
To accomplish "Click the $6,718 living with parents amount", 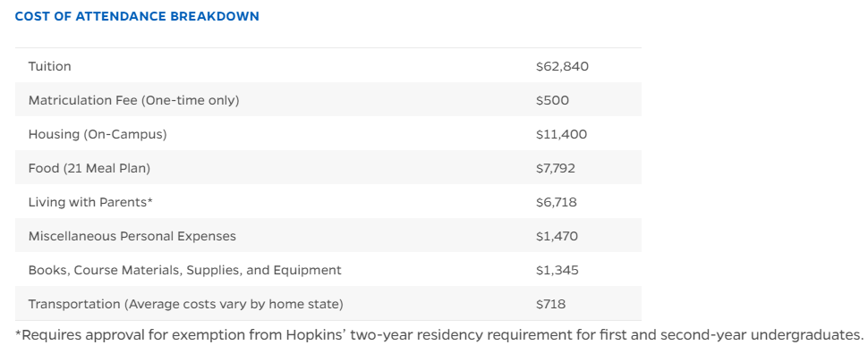I will (556, 202).
